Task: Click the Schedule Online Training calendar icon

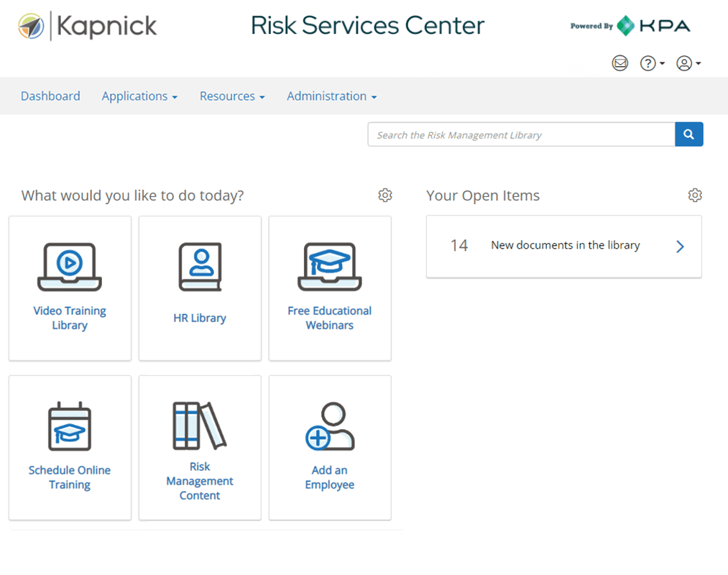Action: click(70, 426)
